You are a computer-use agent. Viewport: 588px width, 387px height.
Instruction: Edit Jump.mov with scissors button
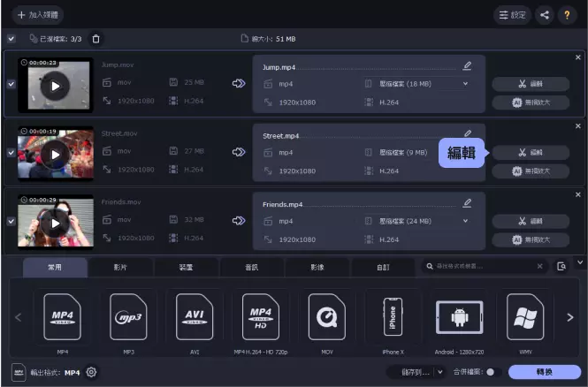531,84
